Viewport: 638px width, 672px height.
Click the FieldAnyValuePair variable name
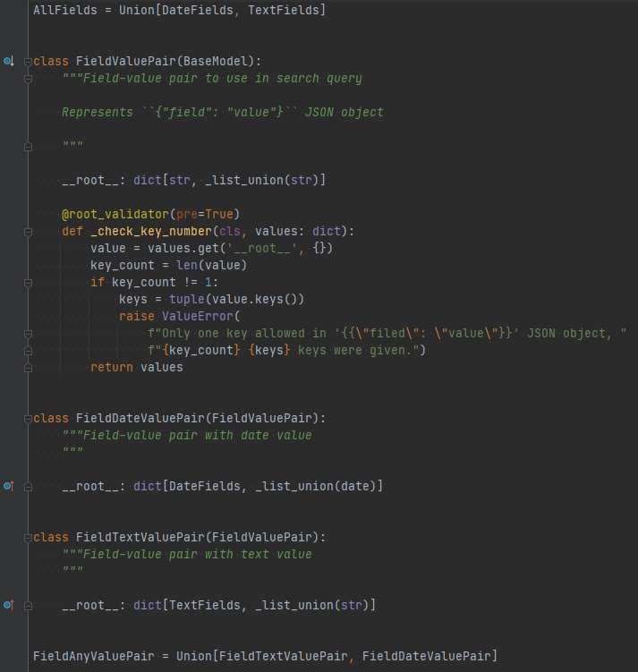(94, 656)
